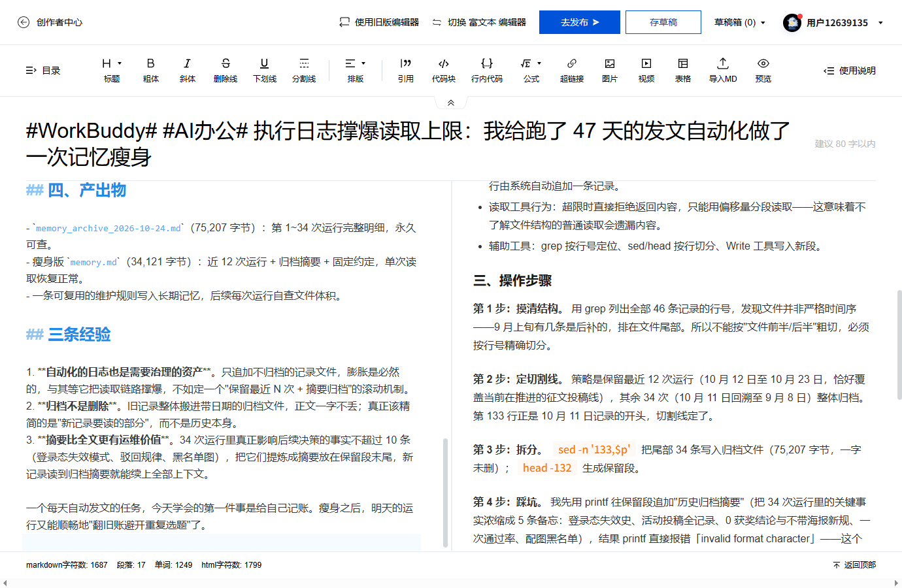Insert a 代码块 code block
902x588 pixels.
[x=444, y=70]
